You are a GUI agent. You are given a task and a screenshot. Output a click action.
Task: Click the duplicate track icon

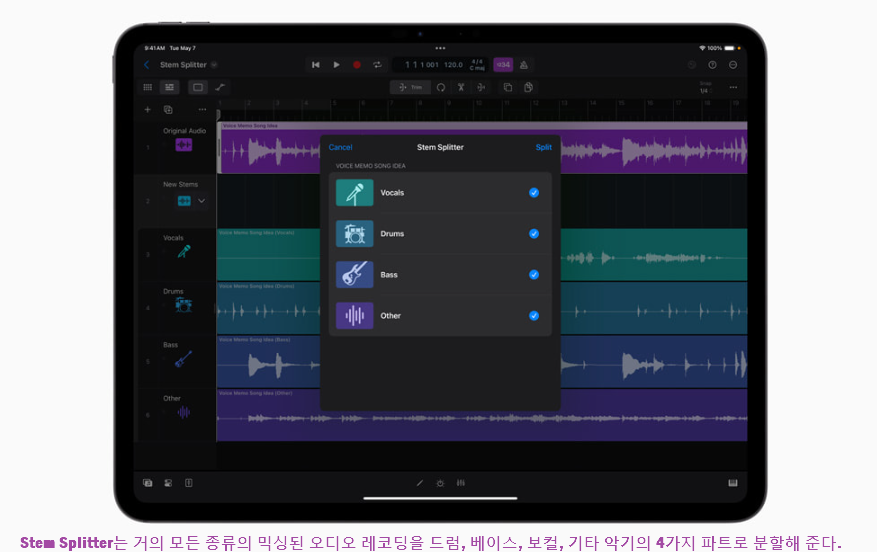[168, 110]
